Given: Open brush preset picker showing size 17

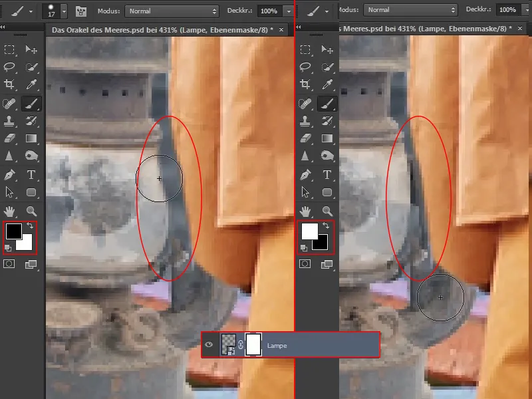Looking at the screenshot, I should [x=51, y=11].
